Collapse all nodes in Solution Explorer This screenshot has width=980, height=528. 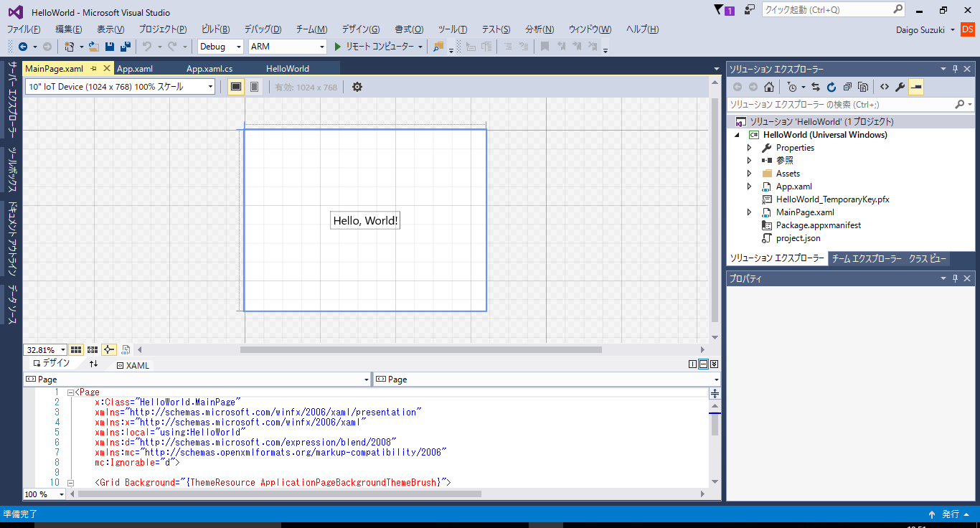[x=848, y=86]
